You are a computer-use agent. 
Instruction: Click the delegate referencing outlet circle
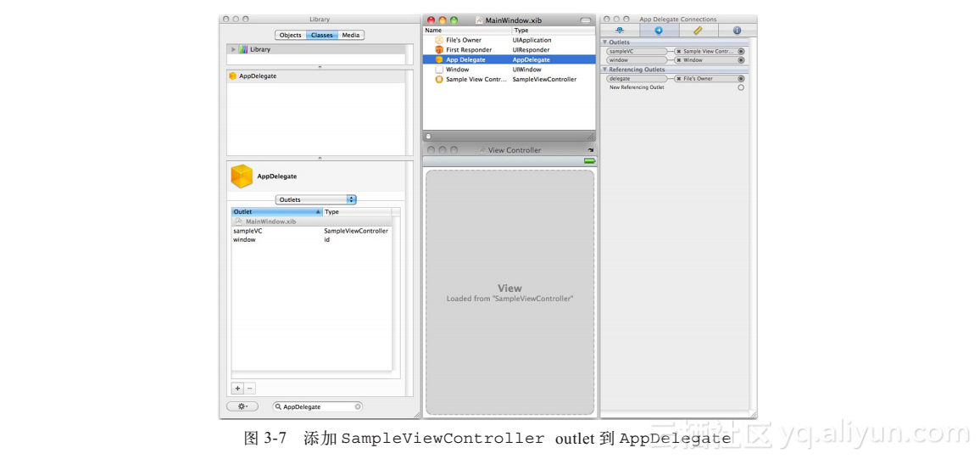(741, 79)
